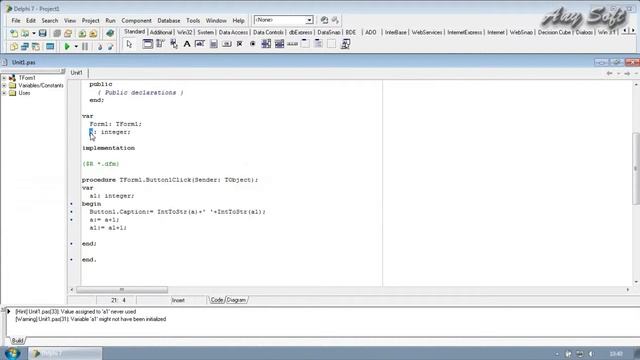Click the editor back navigation arrow
Image resolution: width=640 pixels, height=360 pixels.
point(609,73)
